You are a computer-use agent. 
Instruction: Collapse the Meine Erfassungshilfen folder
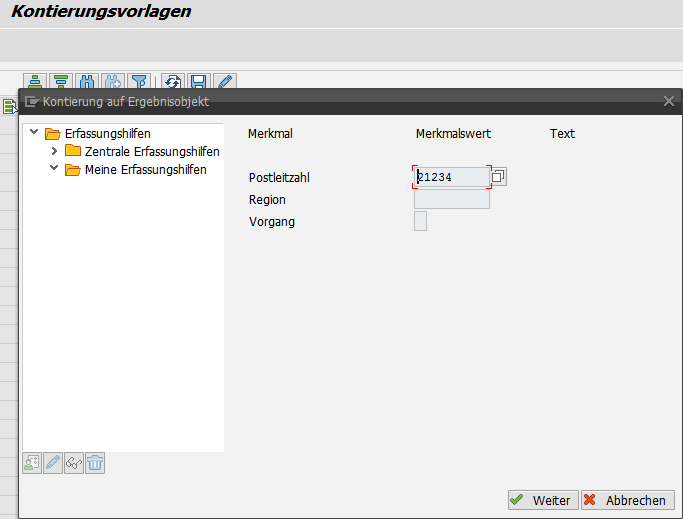point(55,169)
